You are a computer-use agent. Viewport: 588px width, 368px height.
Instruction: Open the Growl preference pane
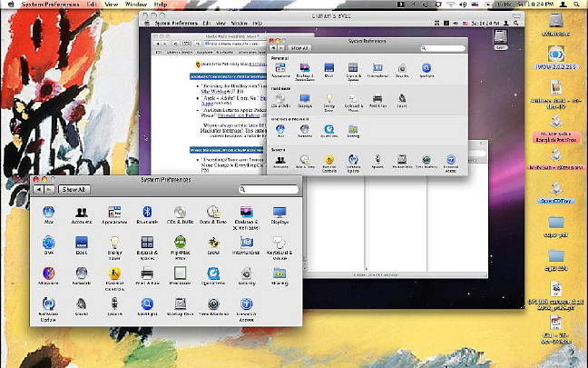[213, 245]
